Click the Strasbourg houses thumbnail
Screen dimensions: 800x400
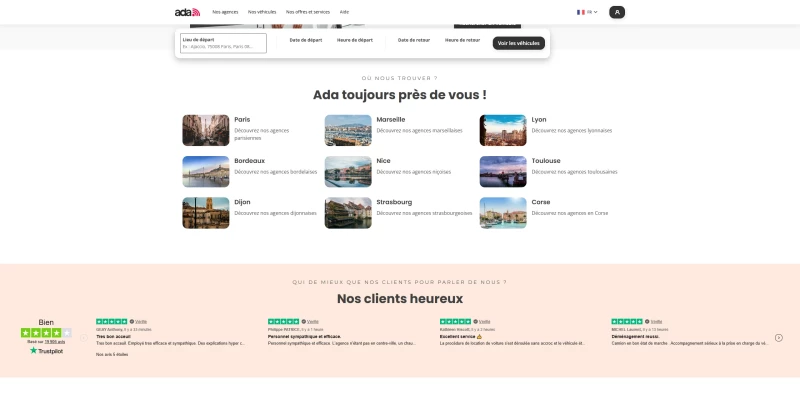[x=348, y=213]
